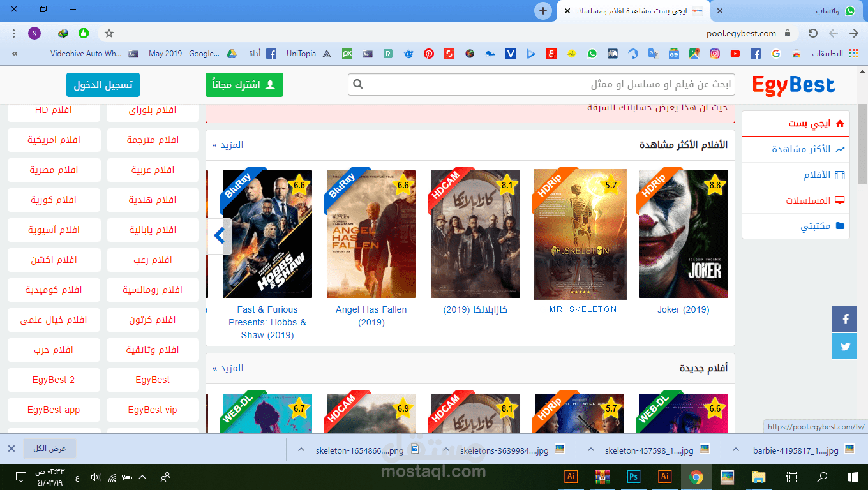This screenshot has height=490, width=868.
Task: Expand the hidden bookmarks overflow chevron
Action: click(15, 54)
